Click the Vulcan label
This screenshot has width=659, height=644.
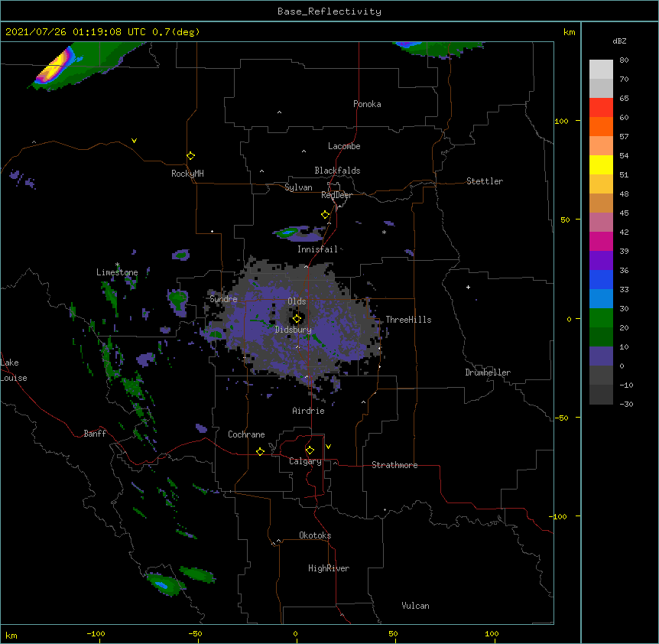(x=415, y=606)
